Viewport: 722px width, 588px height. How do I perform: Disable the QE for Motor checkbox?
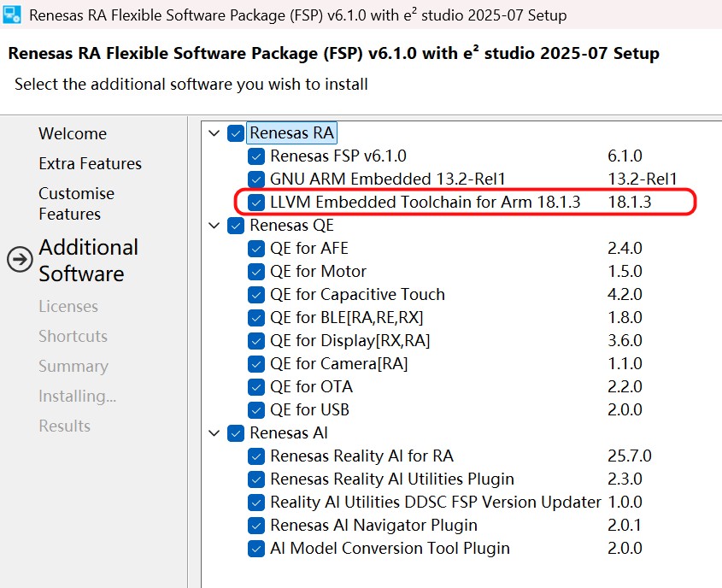(x=256, y=272)
